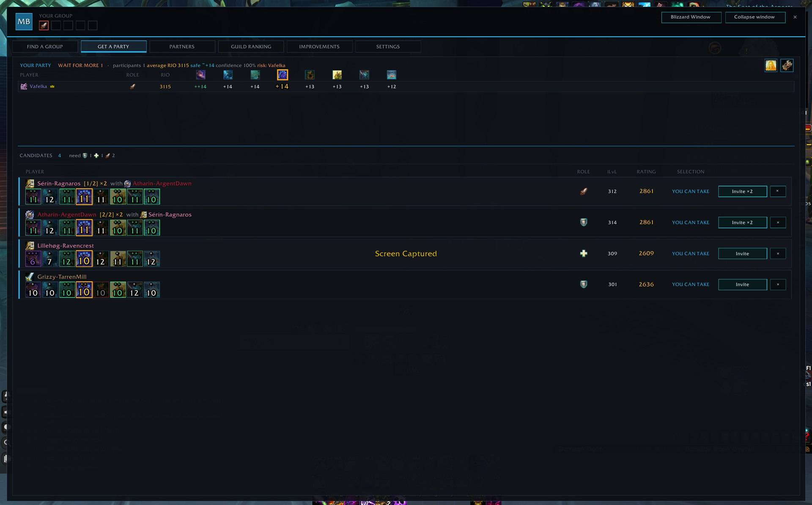This screenshot has width=812, height=505.
Task: Click the dungeon tile showing 6 in Lillehøg row
Action: click(x=33, y=259)
